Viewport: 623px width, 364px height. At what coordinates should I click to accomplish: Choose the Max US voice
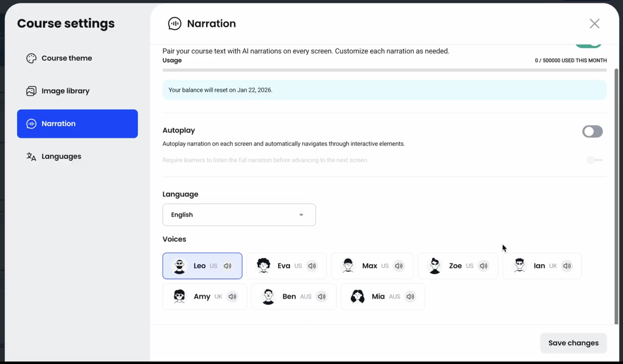click(x=372, y=266)
